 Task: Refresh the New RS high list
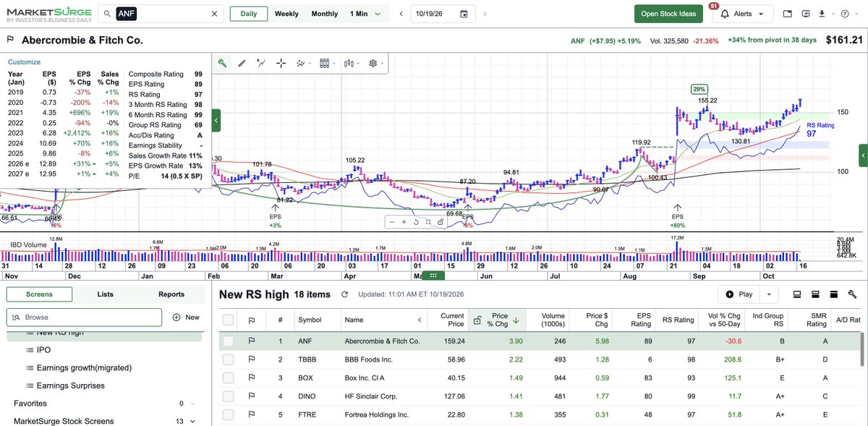coord(344,294)
